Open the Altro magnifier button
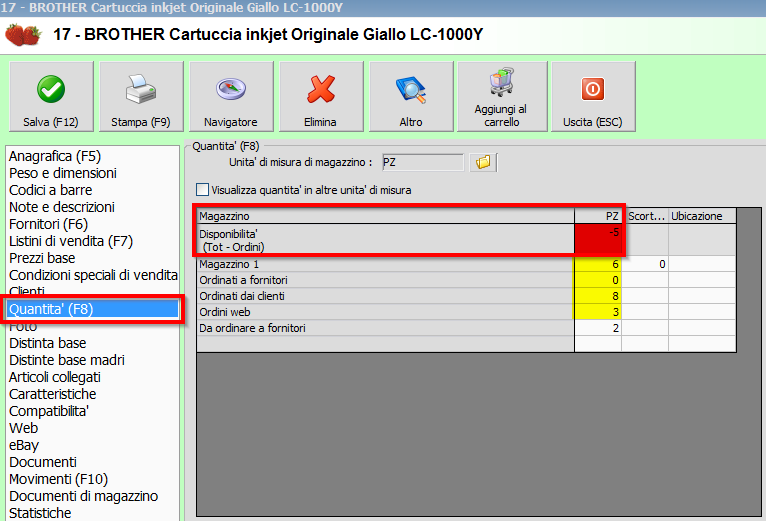 [411, 96]
